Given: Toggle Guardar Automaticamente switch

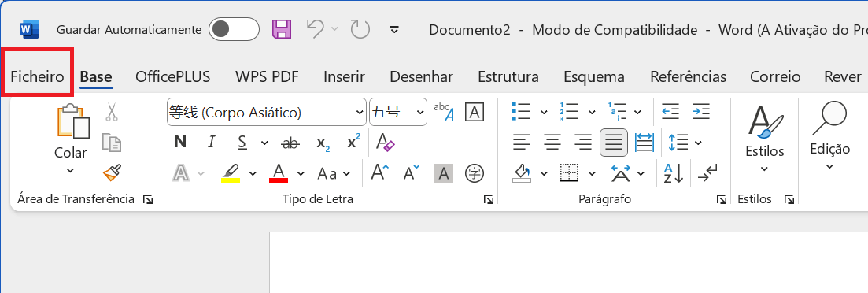Looking at the screenshot, I should pos(234,29).
